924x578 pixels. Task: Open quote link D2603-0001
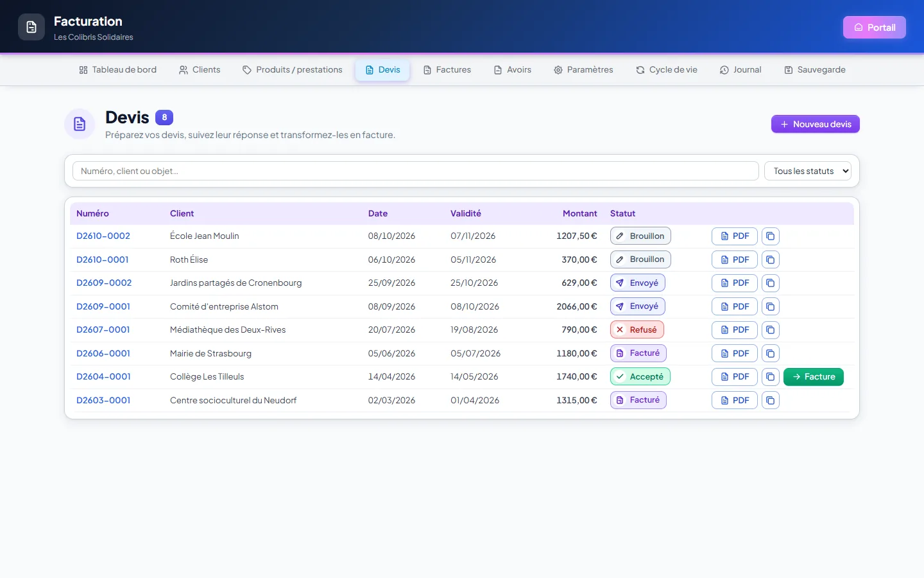pyautogui.click(x=103, y=400)
